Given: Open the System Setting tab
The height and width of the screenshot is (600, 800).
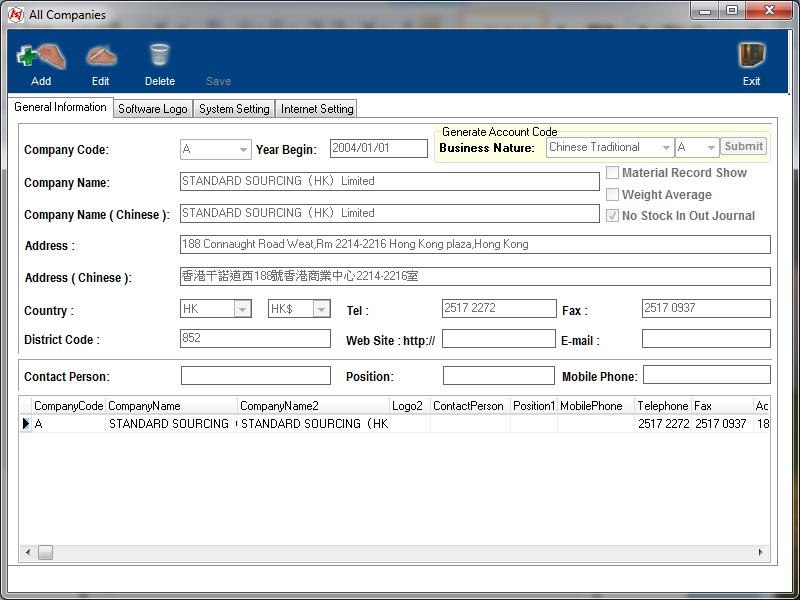Looking at the screenshot, I should point(234,109).
